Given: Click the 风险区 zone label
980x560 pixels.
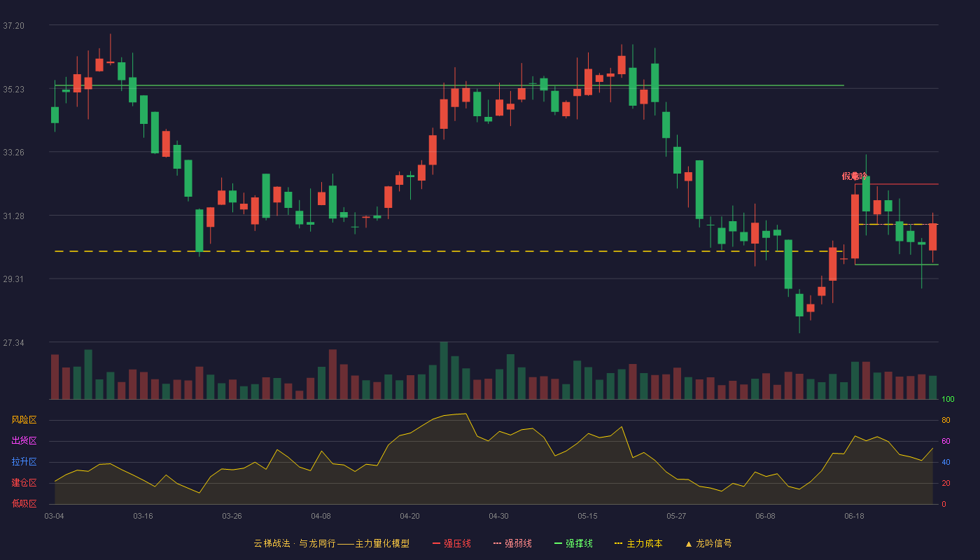Looking at the screenshot, I should [x=24, y=420].
